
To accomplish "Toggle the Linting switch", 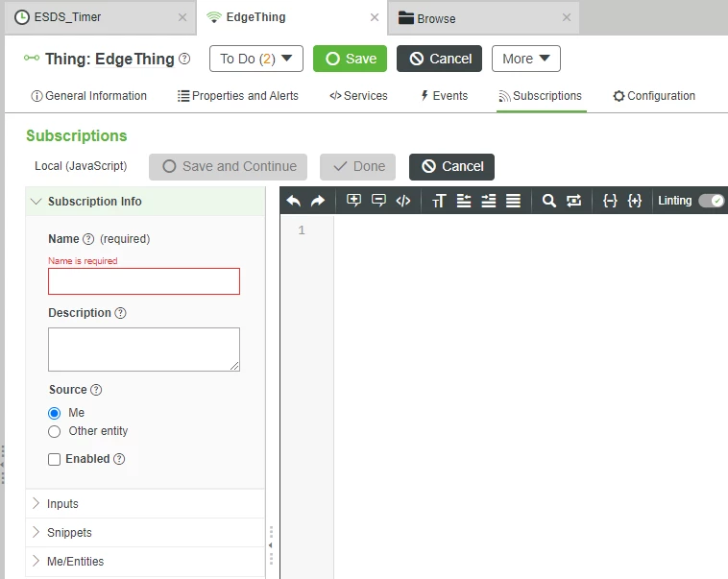I will (x=712, y=201).
